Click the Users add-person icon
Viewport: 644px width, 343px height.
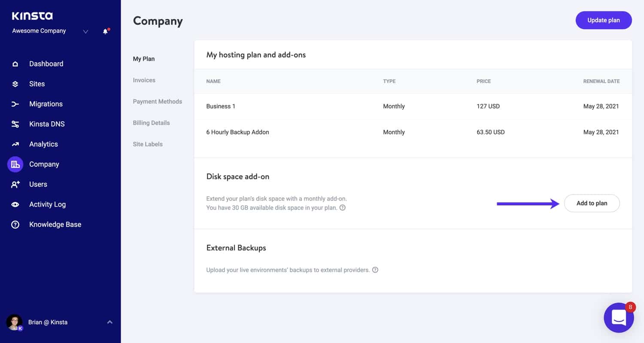point(15,184)
